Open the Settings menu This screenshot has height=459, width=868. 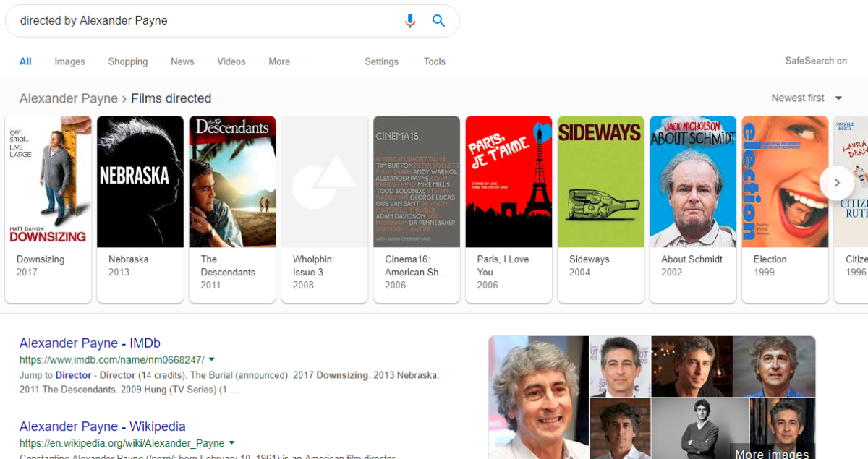pos(382,61)
